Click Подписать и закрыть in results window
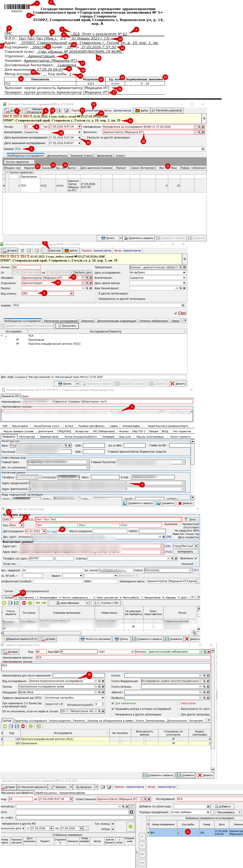Viewport: 243px width, 868px height. click(x=139, y=238)
